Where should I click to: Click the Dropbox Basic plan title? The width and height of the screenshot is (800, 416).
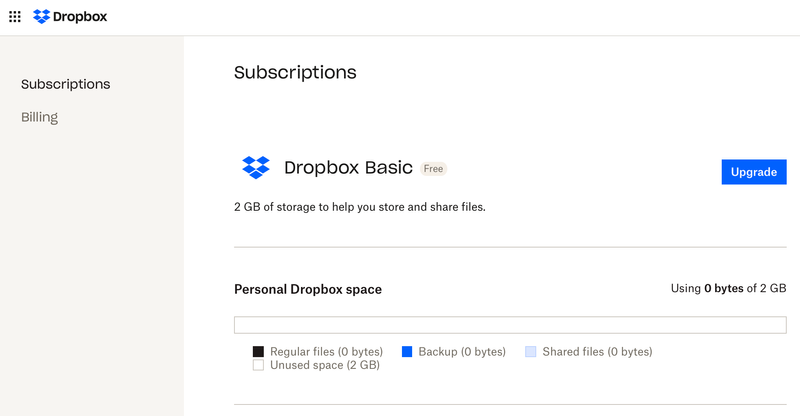tap(348, 168)
